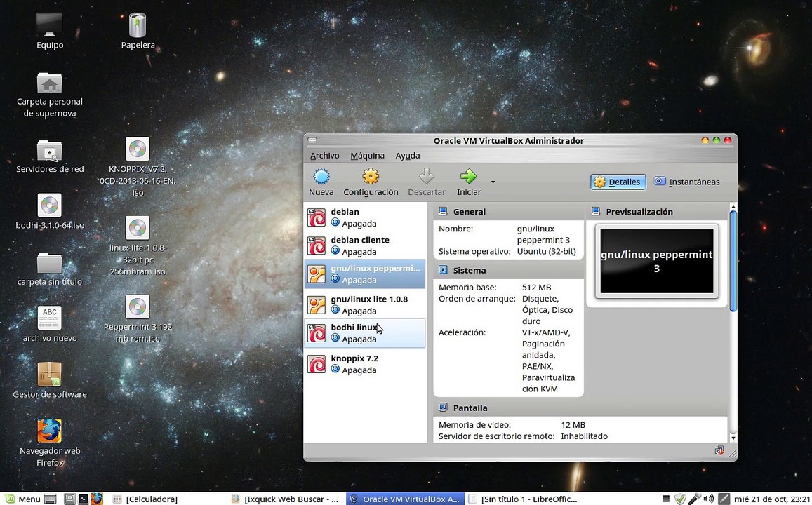Viewport: 812px width, 505px height.
Task: Select the KNOPPIX V7.2 iso file
Action: (x=138, y=167)
